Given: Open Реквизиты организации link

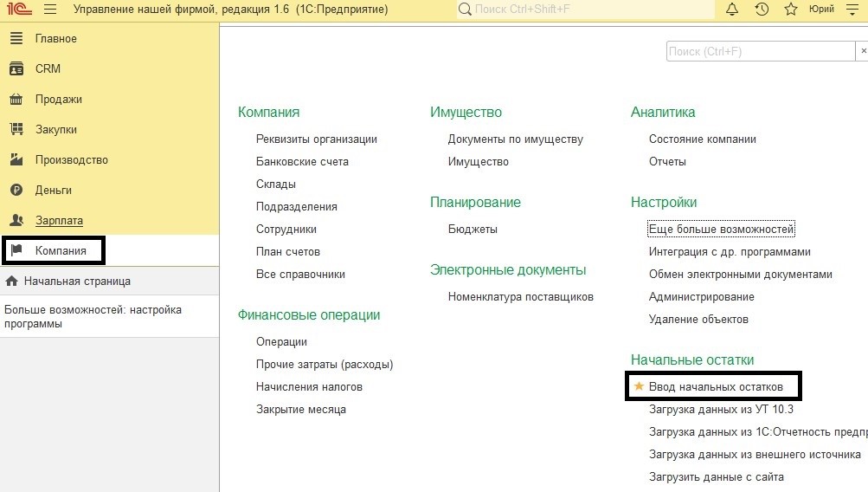Looking at the screenshot, I should tap(316, 139).
